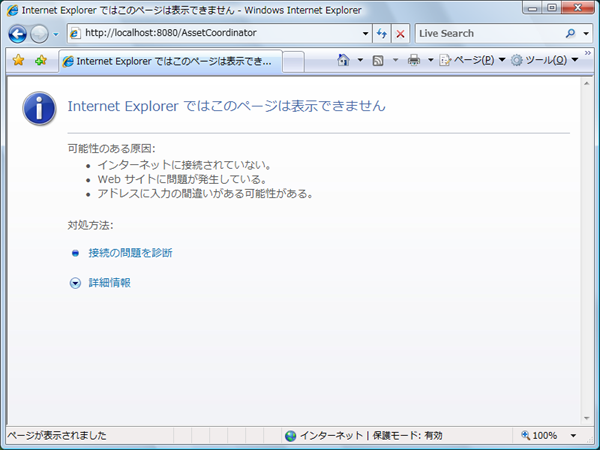The image size is (600, 450).
Task: Maximize the Internet Explorer window
Action: tap(552, 8)
